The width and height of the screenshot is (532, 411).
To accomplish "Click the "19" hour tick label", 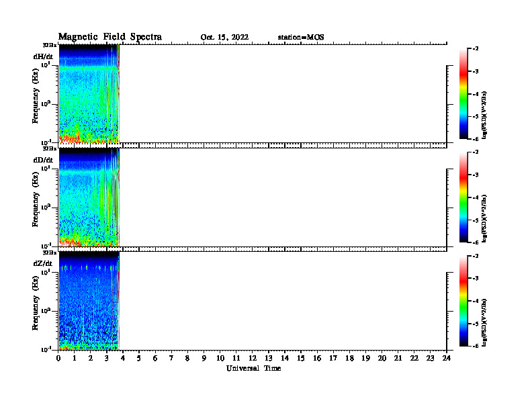I will pyautogui.click(x=365, y=358).
